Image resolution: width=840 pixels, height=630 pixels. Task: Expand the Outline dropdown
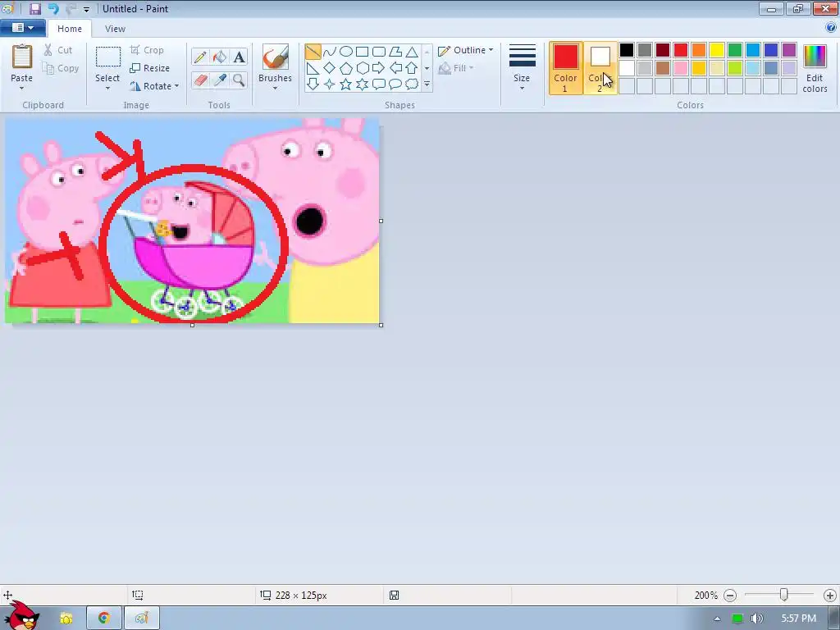(491, 50)
